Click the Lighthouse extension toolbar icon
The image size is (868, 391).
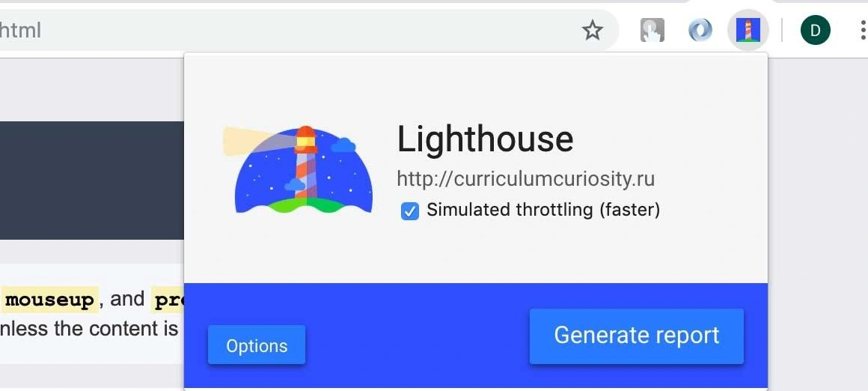click(x=748, y=31)
